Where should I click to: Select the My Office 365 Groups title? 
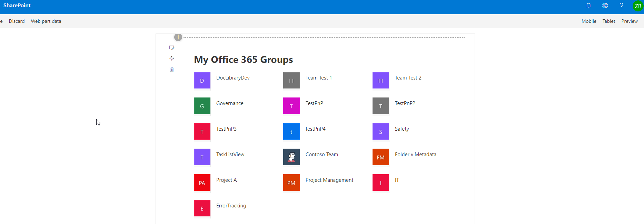pyautogui.click(x=244, y=59)
